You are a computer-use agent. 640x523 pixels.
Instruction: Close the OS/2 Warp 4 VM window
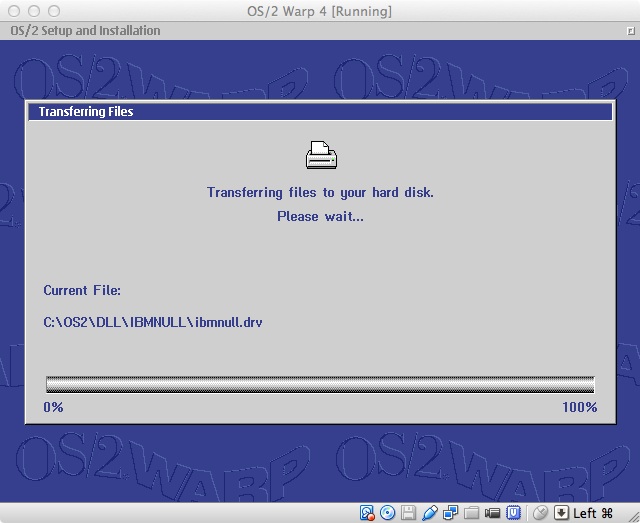coord(14,11)
